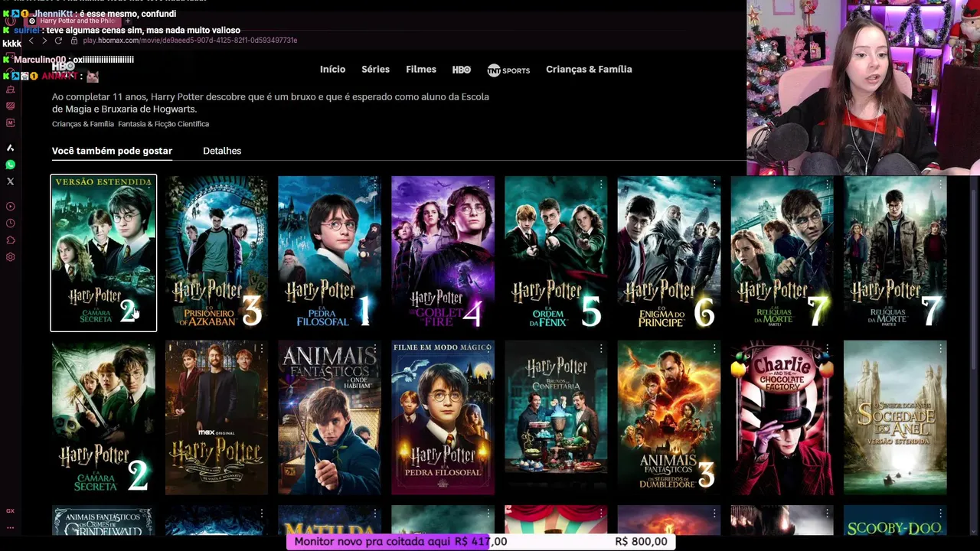Open Extensions cube icon in sidebar
The image size is (980, 551).
pos(10,240)
